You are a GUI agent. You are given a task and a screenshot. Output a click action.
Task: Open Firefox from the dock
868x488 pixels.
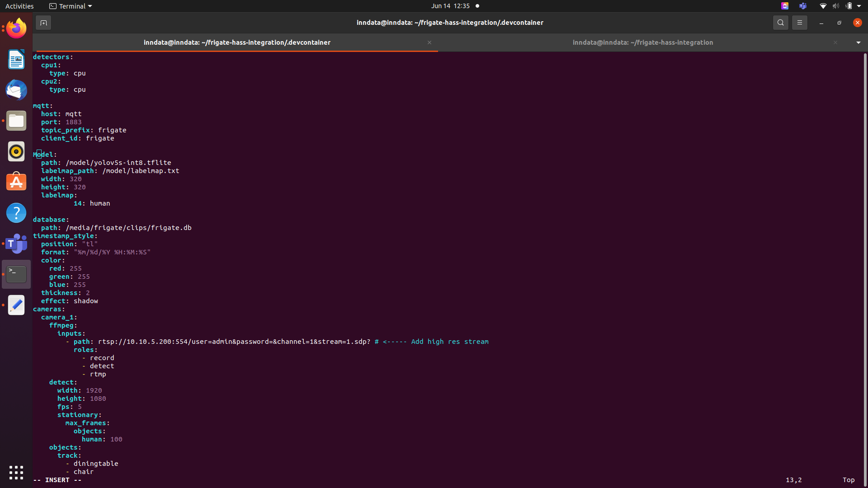point(16,28)
